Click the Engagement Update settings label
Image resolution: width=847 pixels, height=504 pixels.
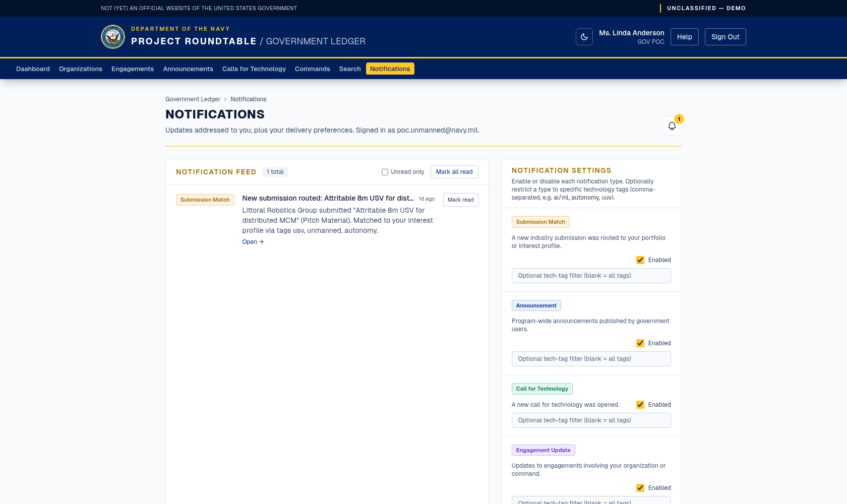pyautogui.click(x=543, y=450)
